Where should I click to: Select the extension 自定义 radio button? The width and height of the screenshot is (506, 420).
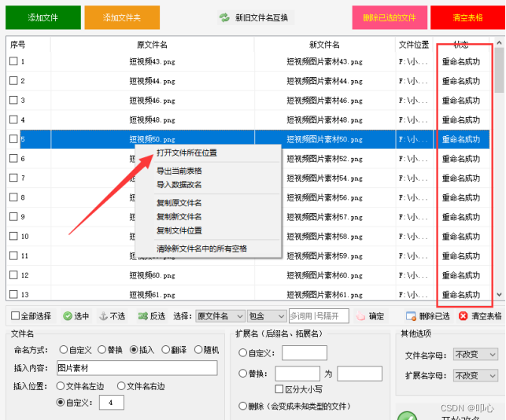click(x=242, y=353)
